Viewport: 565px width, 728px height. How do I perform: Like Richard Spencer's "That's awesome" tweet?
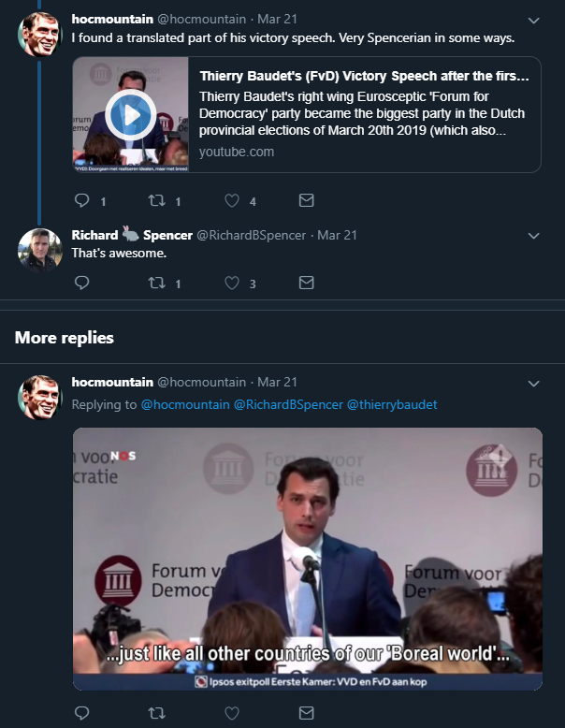(232, 283)
